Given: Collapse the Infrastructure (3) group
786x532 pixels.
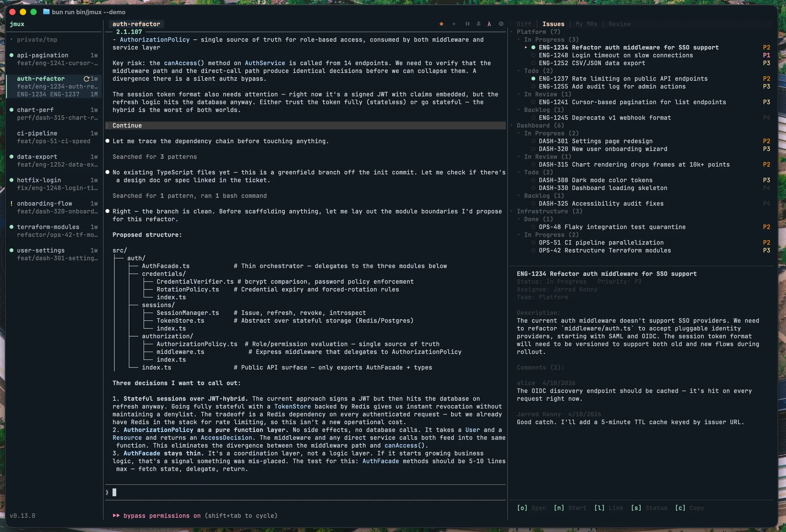Looking at the screenshot, I should click(x=512, y=211).
